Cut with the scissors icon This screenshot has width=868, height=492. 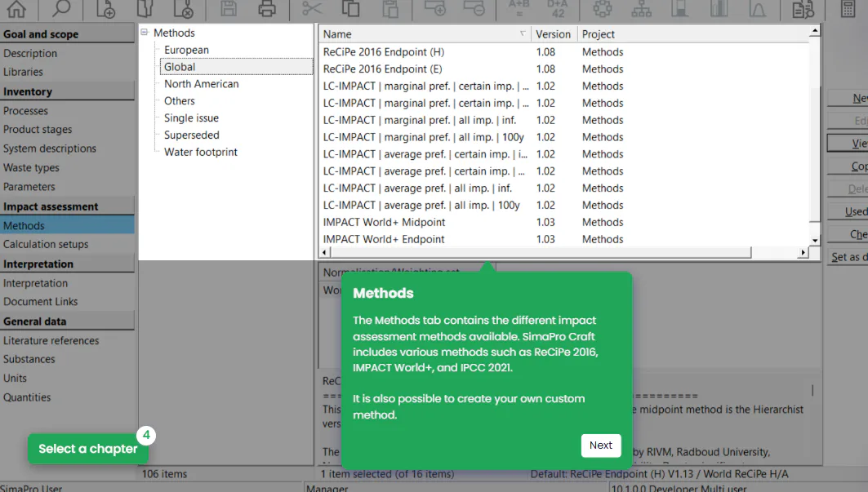[312, 8]
